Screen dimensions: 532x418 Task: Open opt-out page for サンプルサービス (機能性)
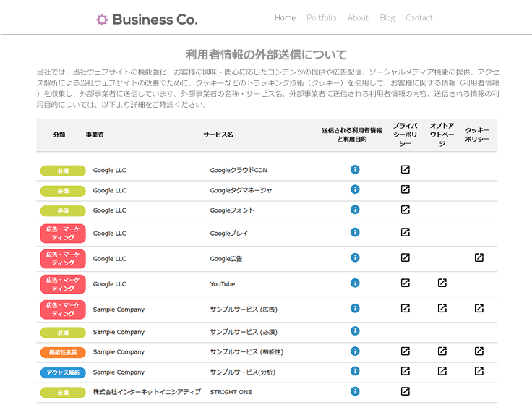coord(442,351)
